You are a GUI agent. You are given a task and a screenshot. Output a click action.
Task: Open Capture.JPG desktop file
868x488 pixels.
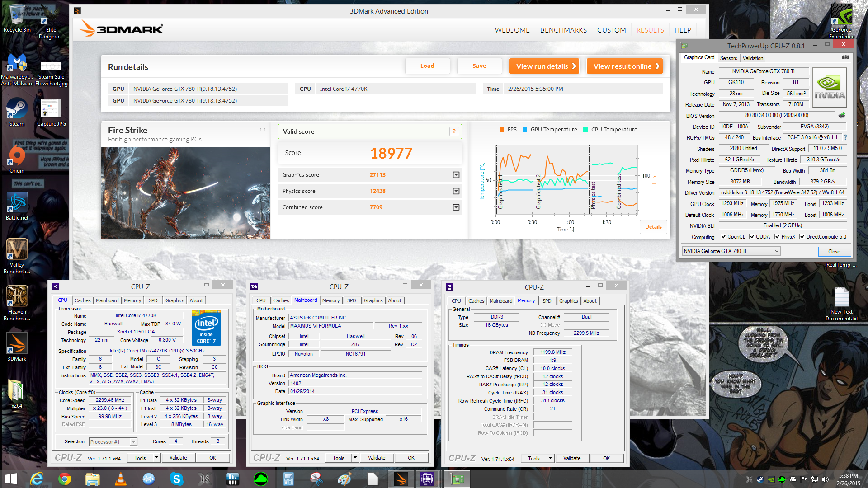[51, 112]
